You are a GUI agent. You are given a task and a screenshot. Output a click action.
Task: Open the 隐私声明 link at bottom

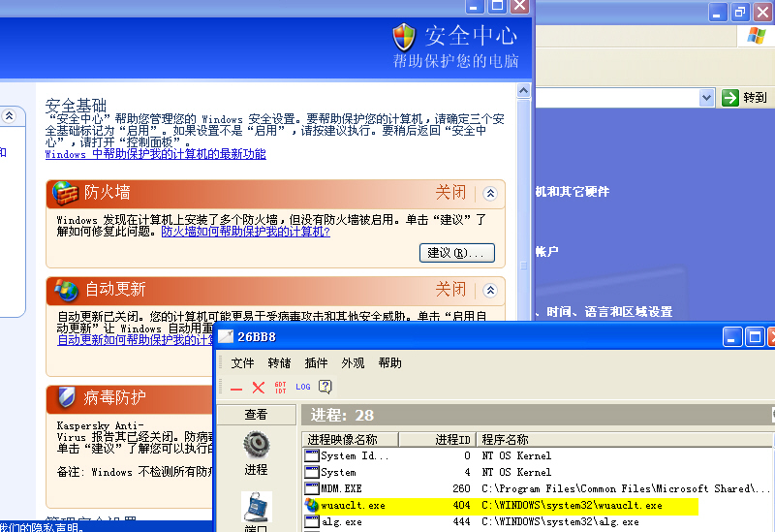[x=57, y=527]
